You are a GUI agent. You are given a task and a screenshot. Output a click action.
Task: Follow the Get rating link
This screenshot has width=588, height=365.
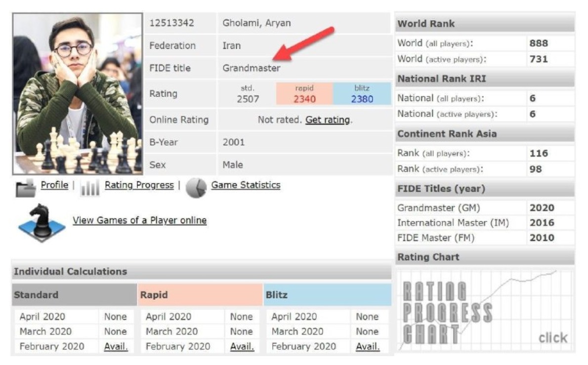click(x=328, y=120)
